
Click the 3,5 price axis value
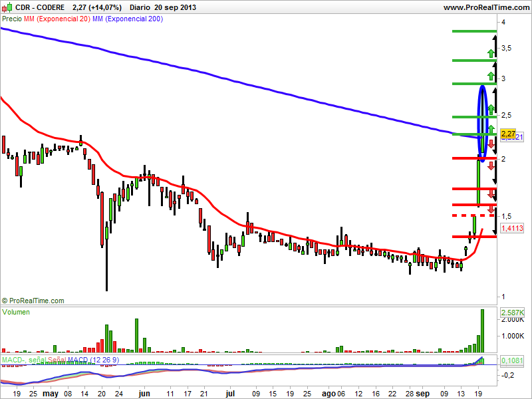pyautogui.click(x=506, y=48)
